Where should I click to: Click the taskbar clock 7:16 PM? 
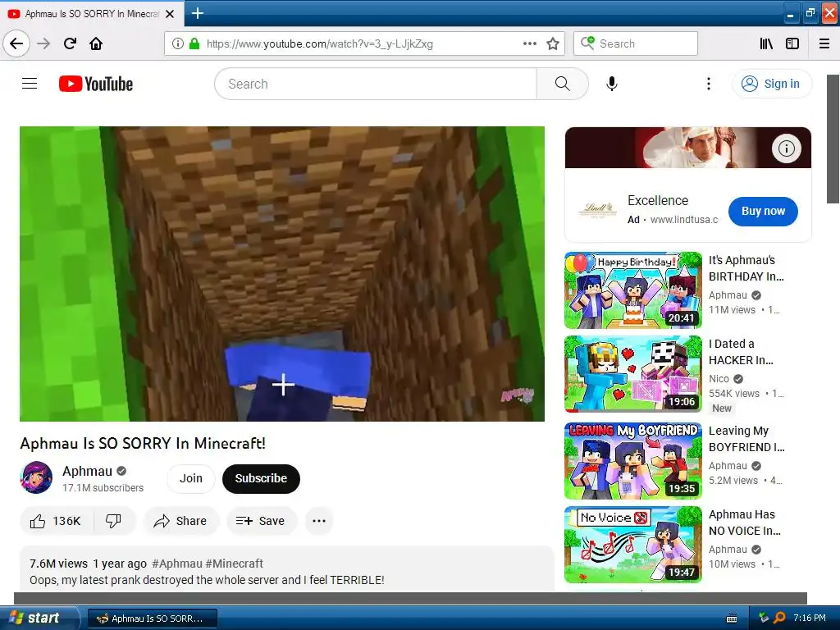[810, 618]
